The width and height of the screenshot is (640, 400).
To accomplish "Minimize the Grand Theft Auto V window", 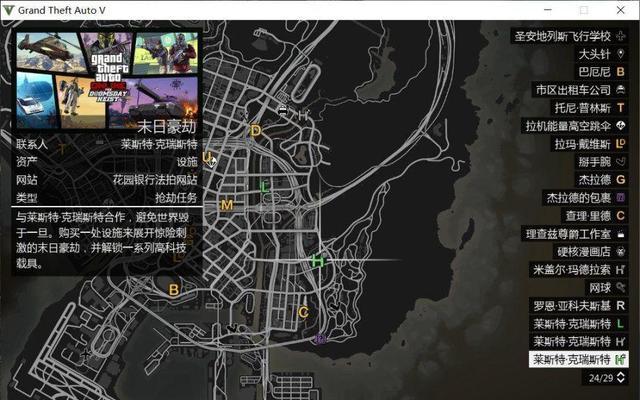I will click(548, 10).
